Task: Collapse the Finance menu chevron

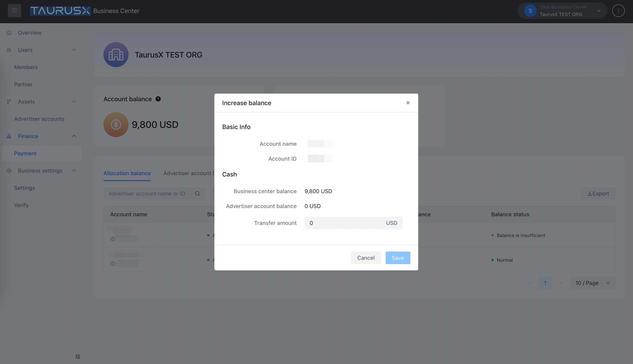Action: point(74,136)
